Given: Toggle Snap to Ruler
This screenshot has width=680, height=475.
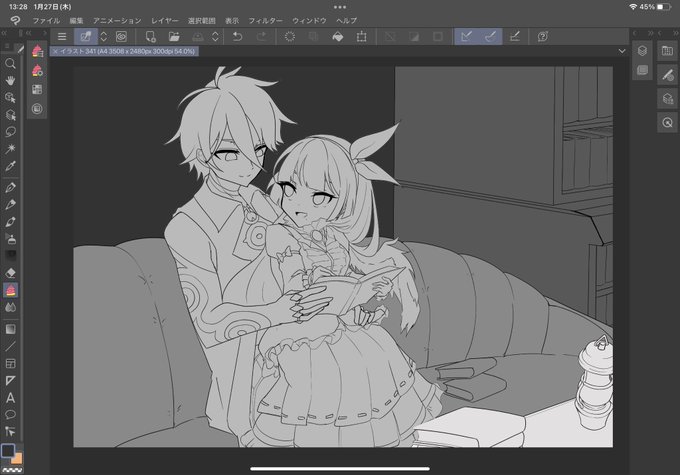Looking at the screenshot, I should coord(466,36).
